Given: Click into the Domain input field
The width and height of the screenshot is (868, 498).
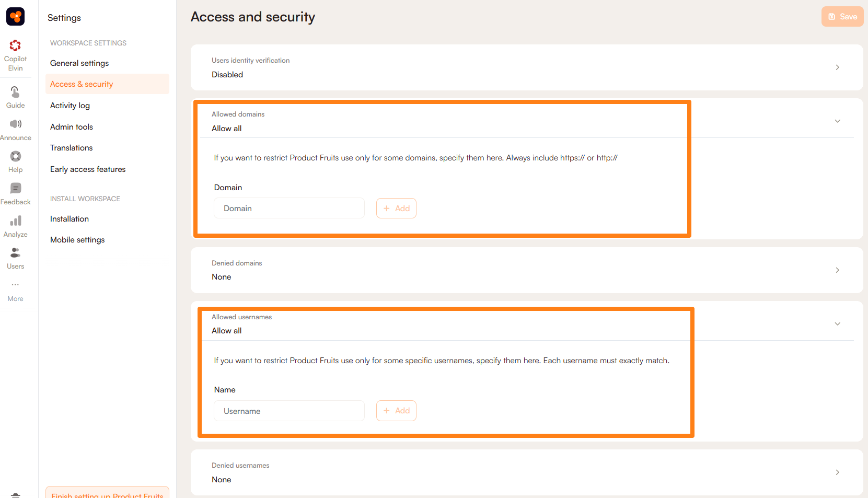Looking at the screenshot, I should 289,209.
